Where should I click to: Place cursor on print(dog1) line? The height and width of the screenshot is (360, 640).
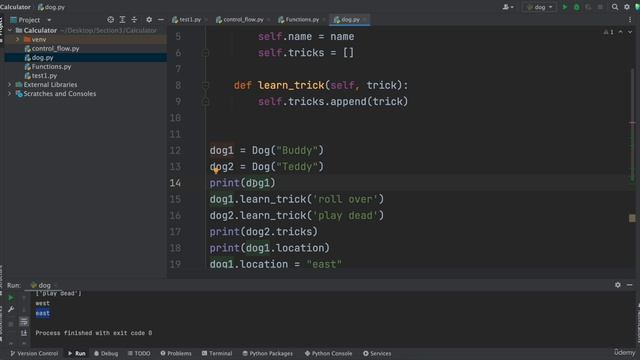(x=242, y=183)
